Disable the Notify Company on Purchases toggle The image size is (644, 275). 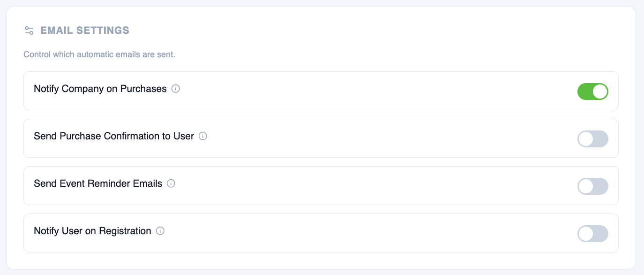click(x=592, y=92)
